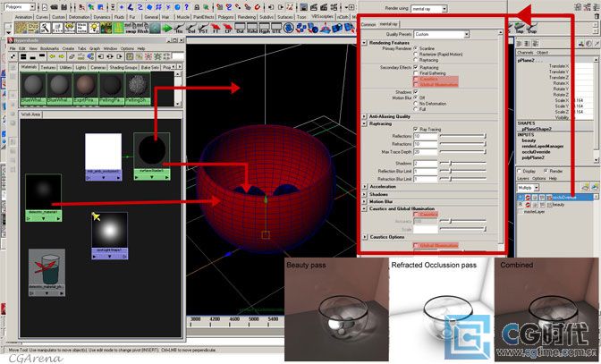Viewport: 601px width, 364px height.
Task: Click the Hypershade rearrange graph icon
Action: pos(80,56)
